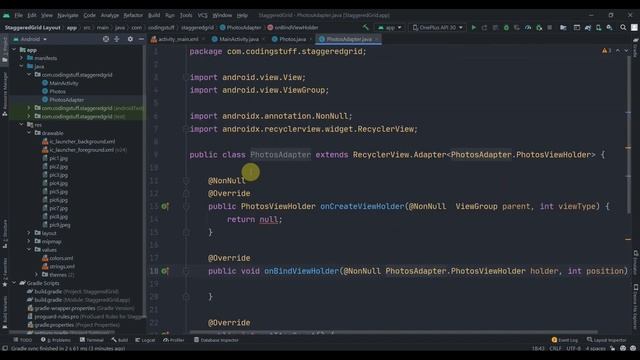640x360 pixels.
Task: Hide the Project panel with the minus icon
Action: coord(141,39)
